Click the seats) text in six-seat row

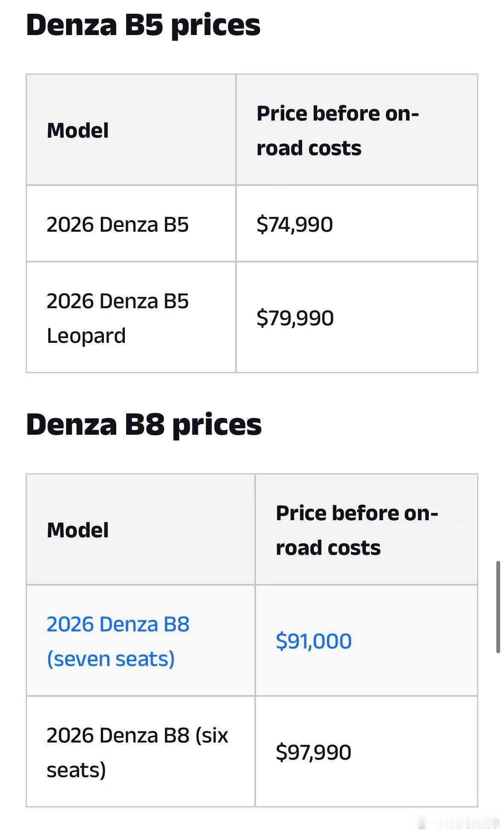(76, 770)
